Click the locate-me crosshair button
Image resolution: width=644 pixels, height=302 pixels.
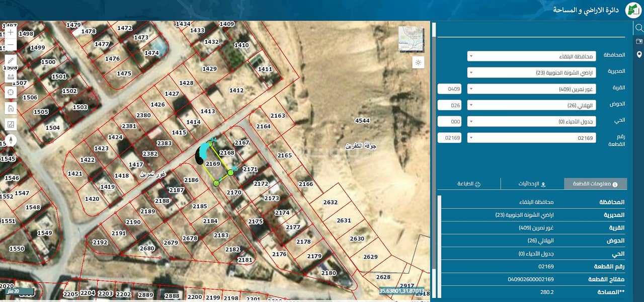point(11,93)
